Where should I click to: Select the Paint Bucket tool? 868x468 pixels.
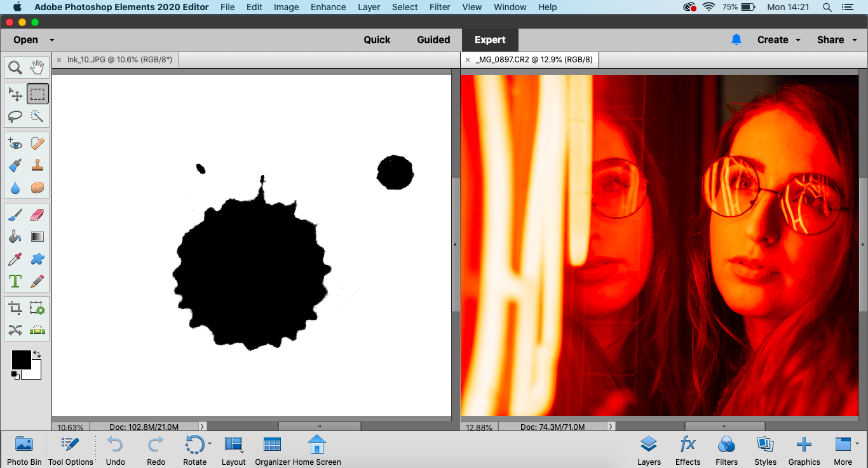tap(15, 237)
